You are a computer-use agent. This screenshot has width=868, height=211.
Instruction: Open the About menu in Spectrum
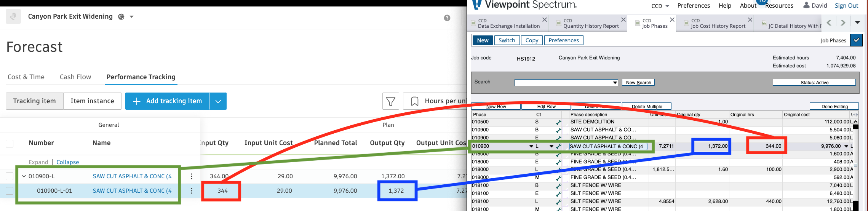pyautogui.click(x=748, y=5)
